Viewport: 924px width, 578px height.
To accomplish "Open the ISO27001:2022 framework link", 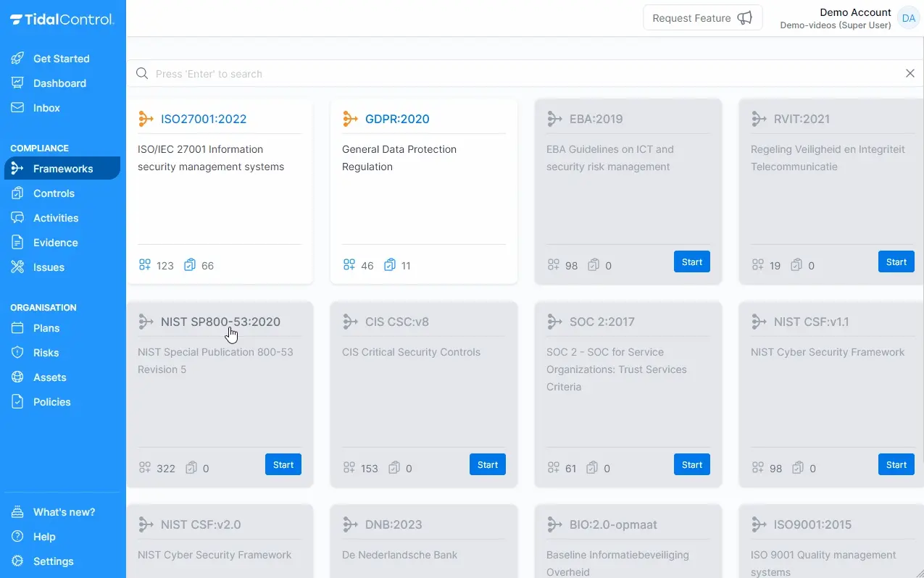I will coord(204,119).
